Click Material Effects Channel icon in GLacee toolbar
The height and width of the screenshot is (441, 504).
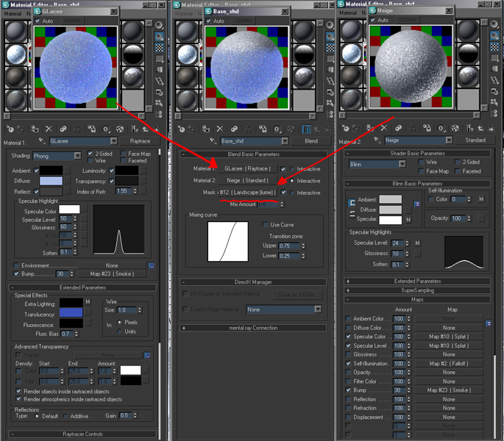click(x=107, y=128)
